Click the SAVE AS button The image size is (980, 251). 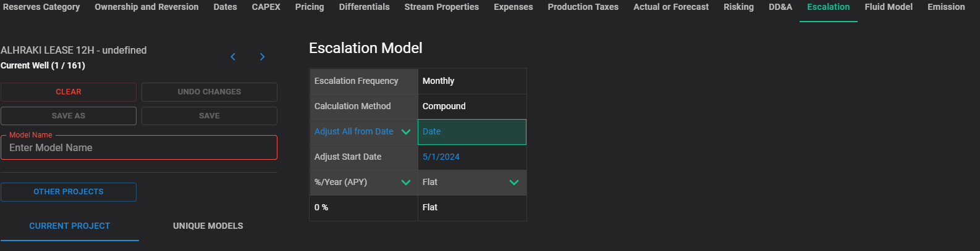click(x=69, y=116)
